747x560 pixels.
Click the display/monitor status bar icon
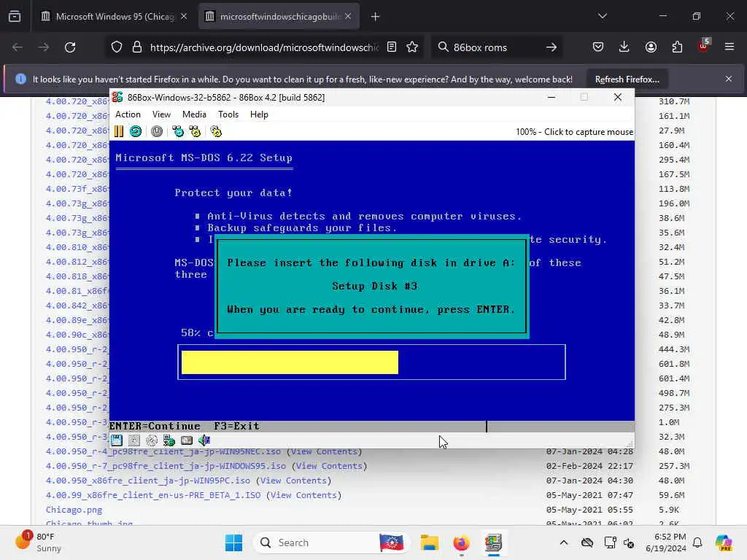click(187, 440)
